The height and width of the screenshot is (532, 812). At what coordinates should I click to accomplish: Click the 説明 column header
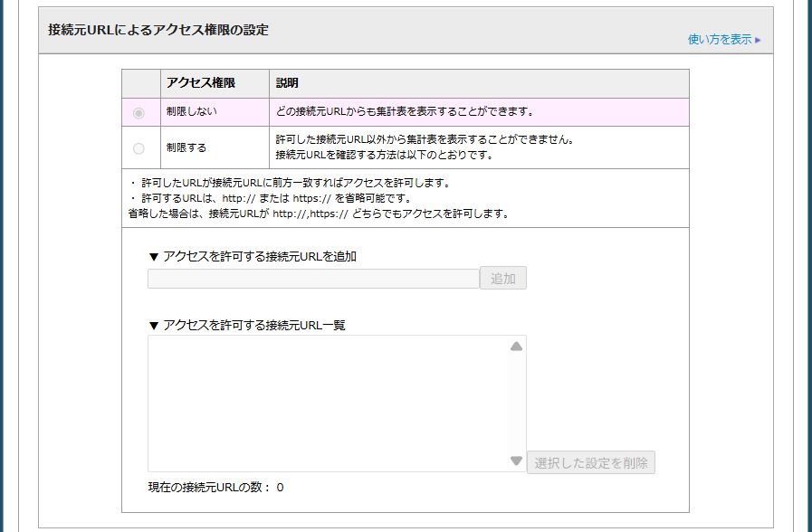pos(287,83)
